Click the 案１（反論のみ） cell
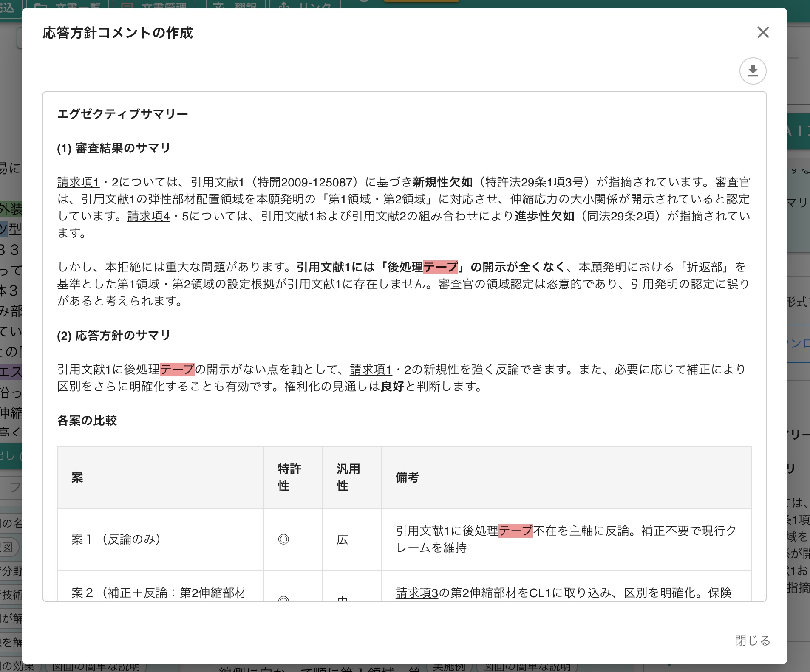 point(160,539)
